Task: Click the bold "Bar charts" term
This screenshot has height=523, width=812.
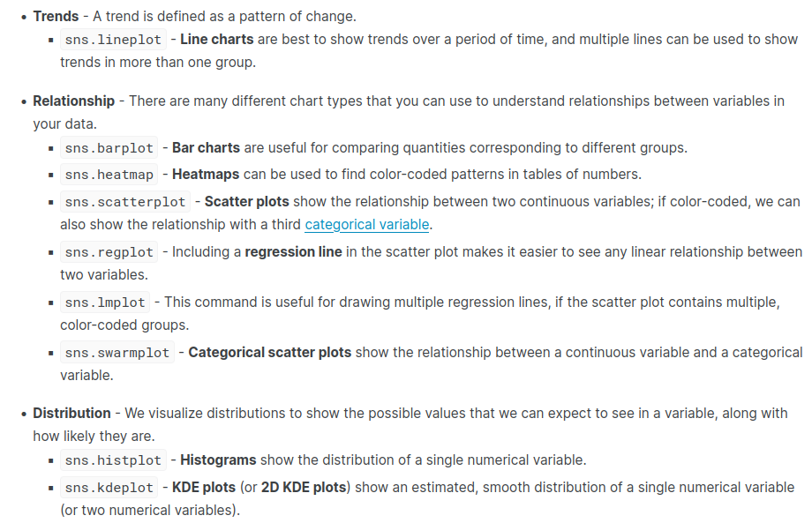Action: [206, 148]
